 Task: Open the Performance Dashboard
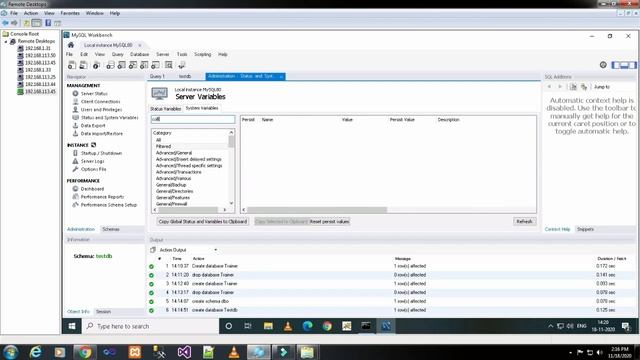point(92,189)
